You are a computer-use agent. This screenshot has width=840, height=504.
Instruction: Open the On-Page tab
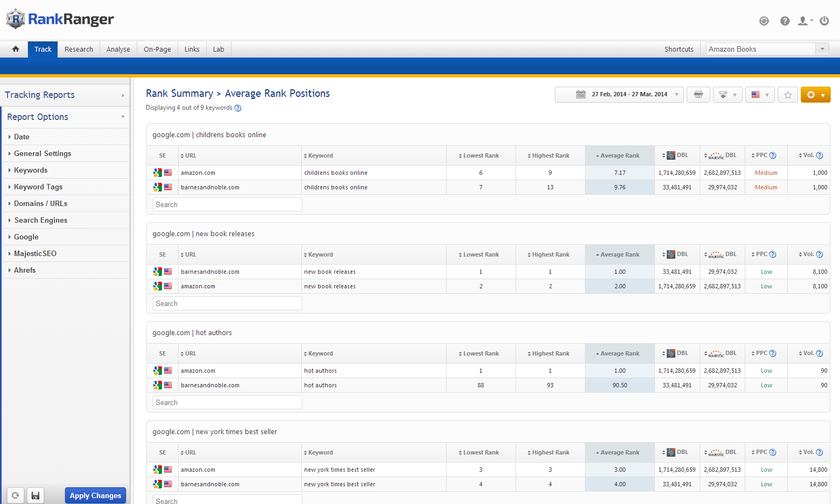tap(157, 49)
